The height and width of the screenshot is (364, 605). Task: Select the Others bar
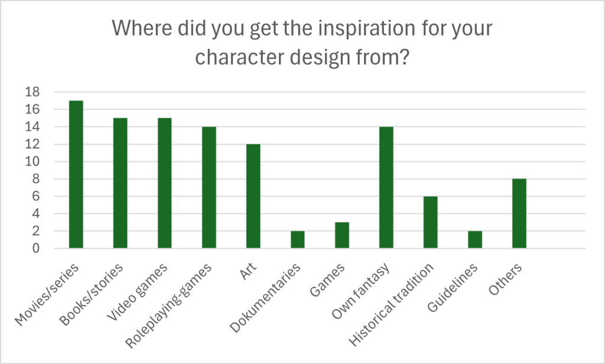click(x=519, y=213)
